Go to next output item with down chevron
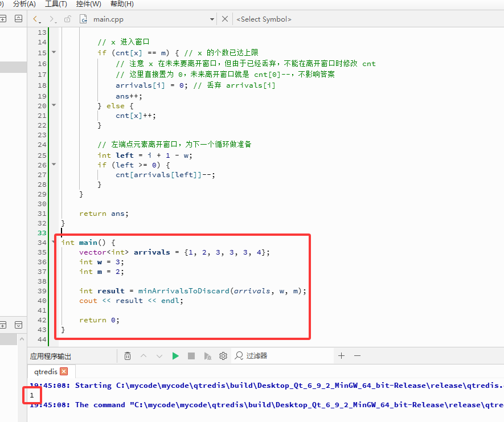The height and width of the screenshot is (422, 504). click(x=159, y=356)
